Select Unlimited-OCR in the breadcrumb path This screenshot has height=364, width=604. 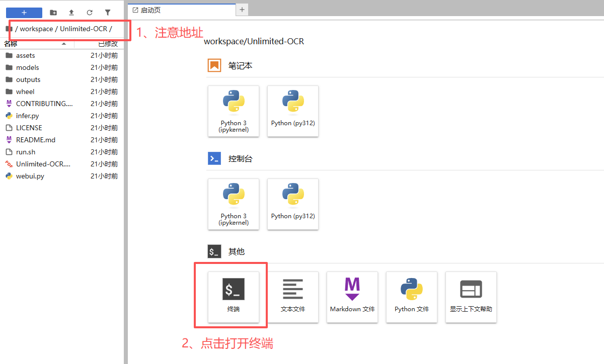(x=84, y=29)
